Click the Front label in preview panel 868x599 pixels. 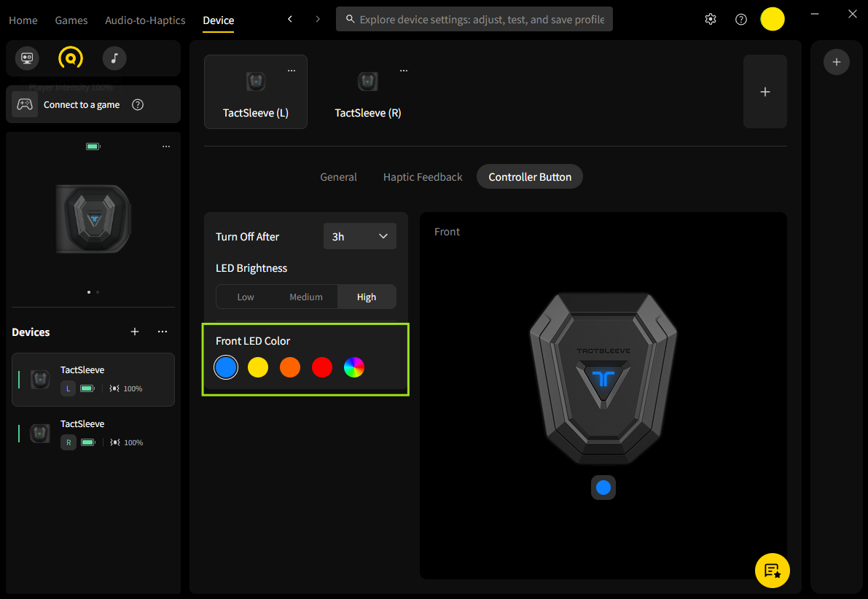point(447,232)
